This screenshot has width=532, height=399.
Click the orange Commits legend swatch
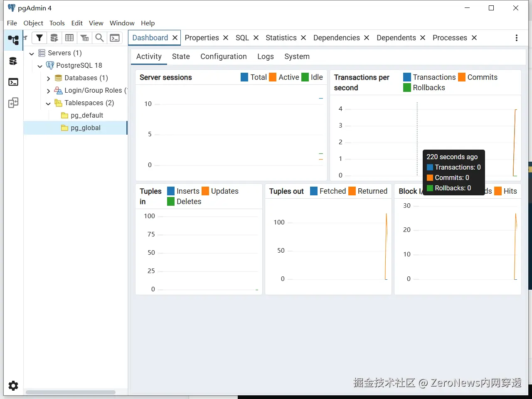coord(462,77)
